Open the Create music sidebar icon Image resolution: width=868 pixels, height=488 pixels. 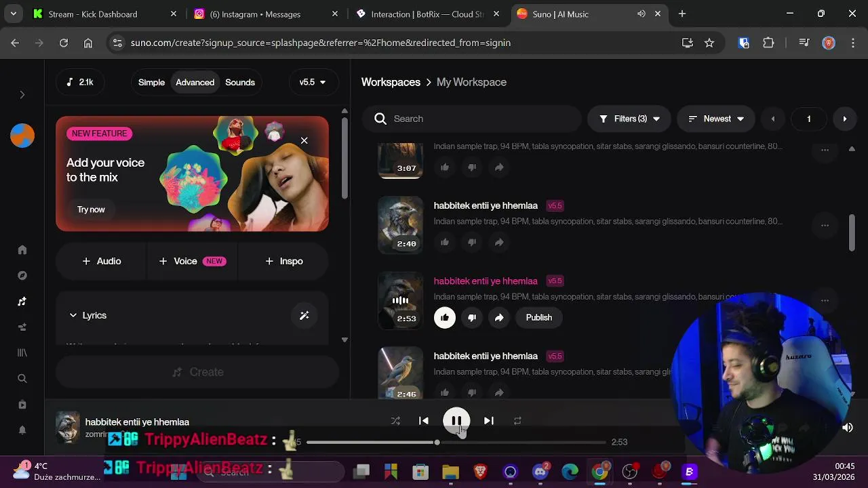(x=22, y=301)
